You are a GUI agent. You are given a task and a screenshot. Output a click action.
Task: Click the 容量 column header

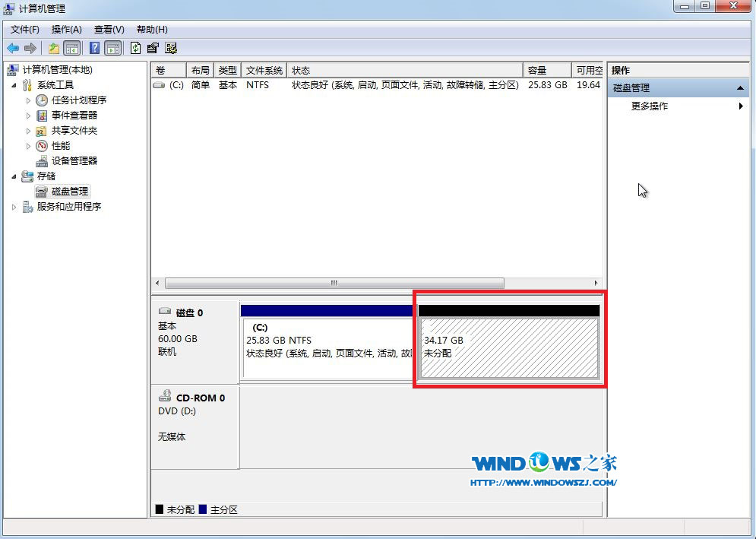546,70
